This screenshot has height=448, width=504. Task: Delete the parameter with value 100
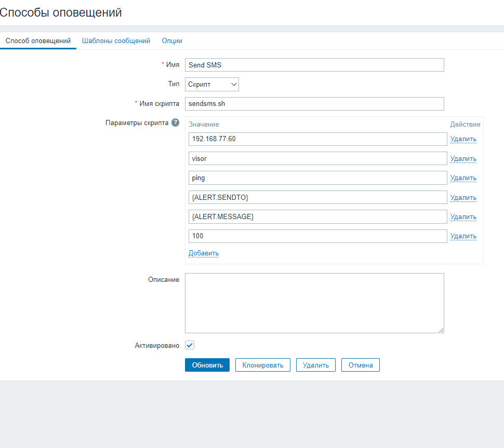463,236
